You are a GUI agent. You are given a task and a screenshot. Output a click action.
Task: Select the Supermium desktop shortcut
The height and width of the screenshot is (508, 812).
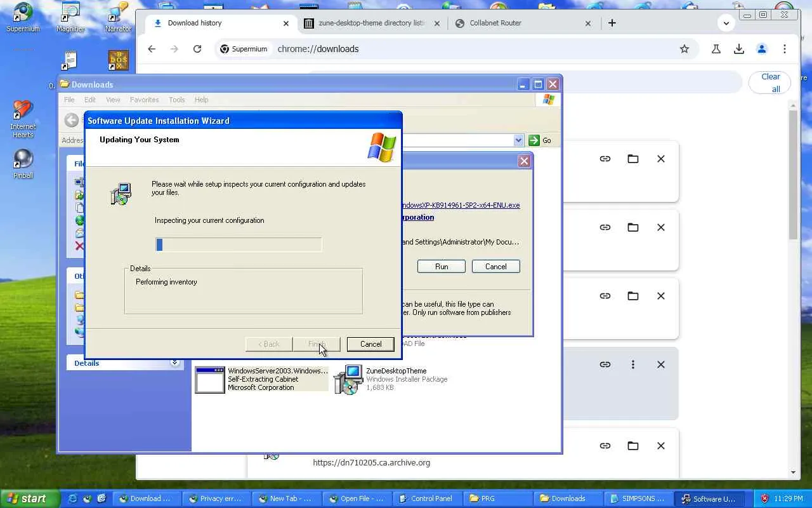[x=23, y=17]
